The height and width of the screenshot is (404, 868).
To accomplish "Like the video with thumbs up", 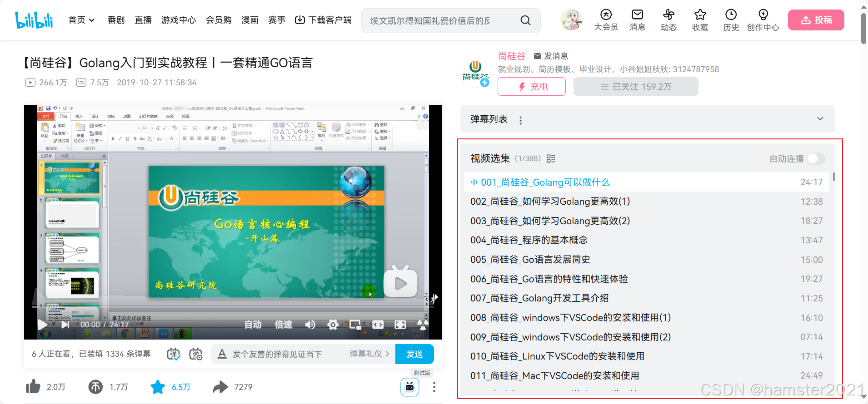I will pyautogui.click(x=33, y=387).
